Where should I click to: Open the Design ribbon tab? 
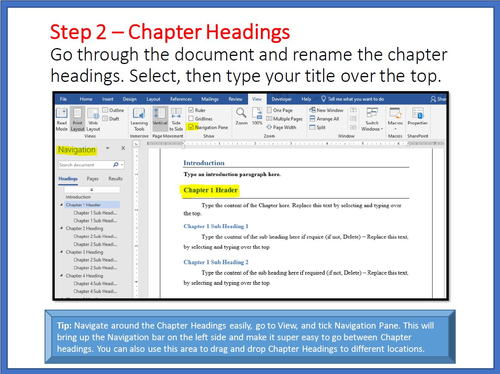point(130,99)
